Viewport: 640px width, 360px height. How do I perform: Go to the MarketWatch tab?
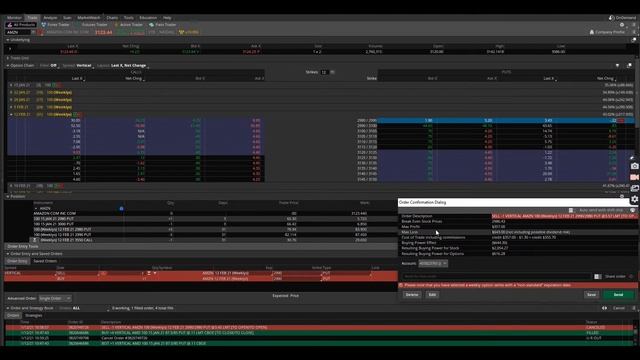89,18
